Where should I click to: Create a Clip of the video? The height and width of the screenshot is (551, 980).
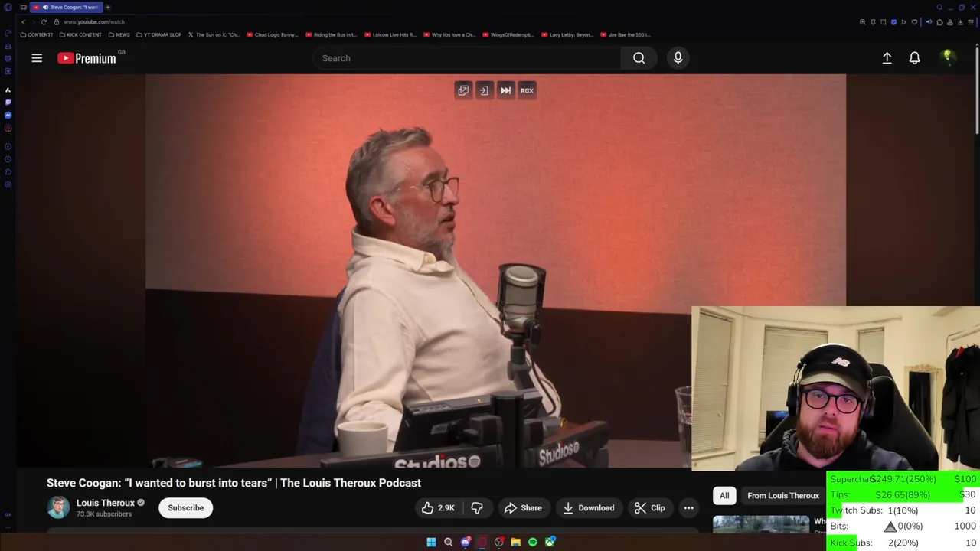pyautogui.click(x=650, y=508)
